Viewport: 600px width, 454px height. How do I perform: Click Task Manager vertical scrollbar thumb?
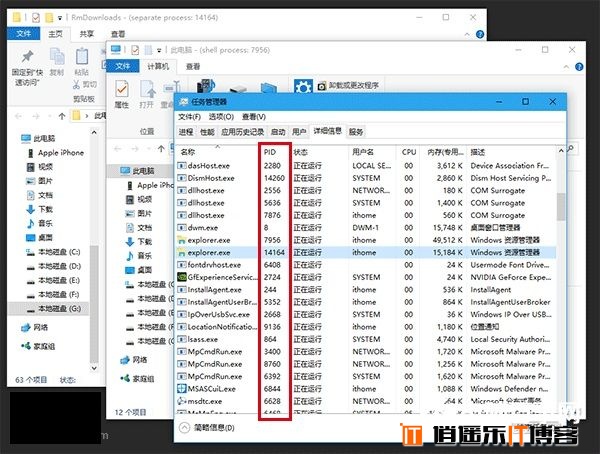coord(561,207)
